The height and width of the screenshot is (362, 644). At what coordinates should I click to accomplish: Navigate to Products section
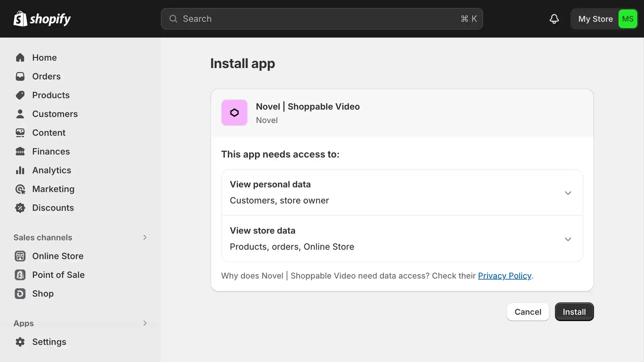[x=50, y=95]
